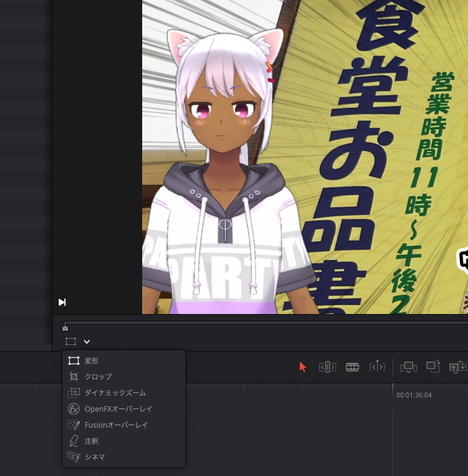
Task: Select 変形 from the overlay menu
Action: tap(91, 360)
